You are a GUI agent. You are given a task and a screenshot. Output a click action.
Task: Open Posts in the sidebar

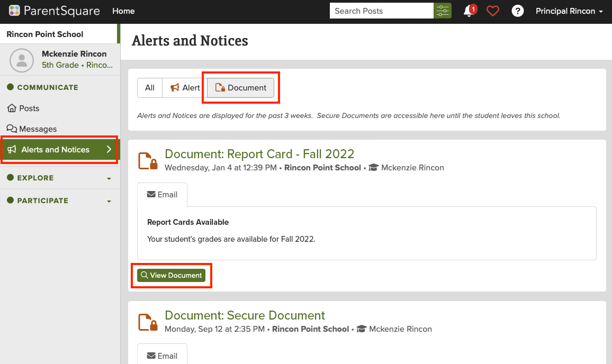tap(23, 108)
